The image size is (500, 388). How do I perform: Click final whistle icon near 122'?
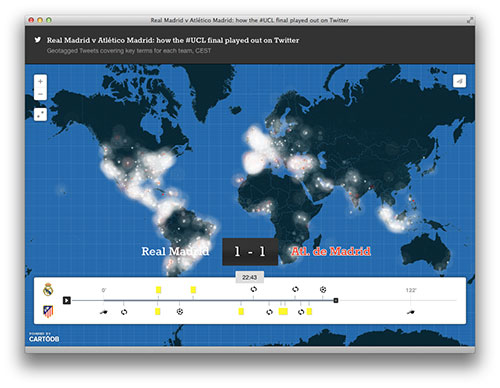tap(411, 312)
